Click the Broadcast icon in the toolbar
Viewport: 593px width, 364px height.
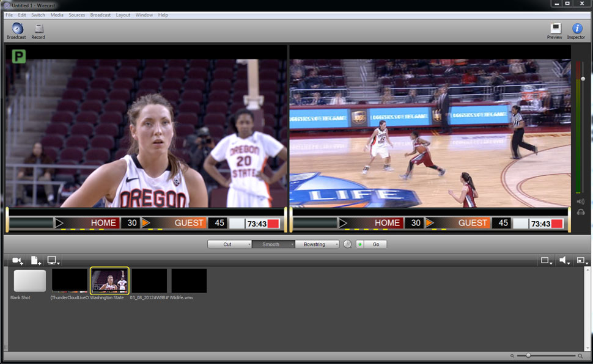pyautogui.click(x=17, y=29)
